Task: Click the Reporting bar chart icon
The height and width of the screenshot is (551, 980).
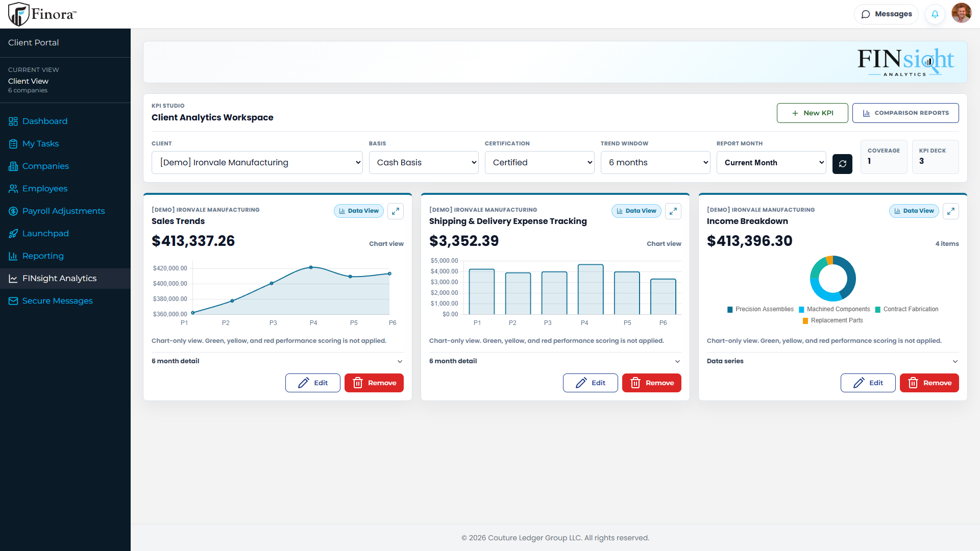Action: tap(13, 256)
